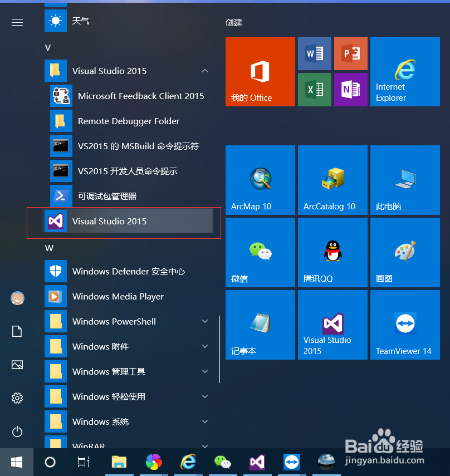
Task: Open the WeChat tile
Action: click(260, 253)
